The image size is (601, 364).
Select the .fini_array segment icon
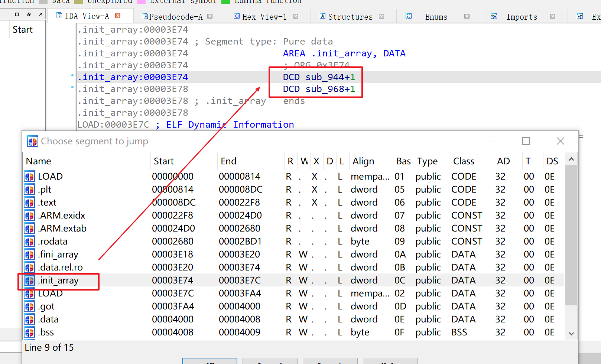coord(29,254)
